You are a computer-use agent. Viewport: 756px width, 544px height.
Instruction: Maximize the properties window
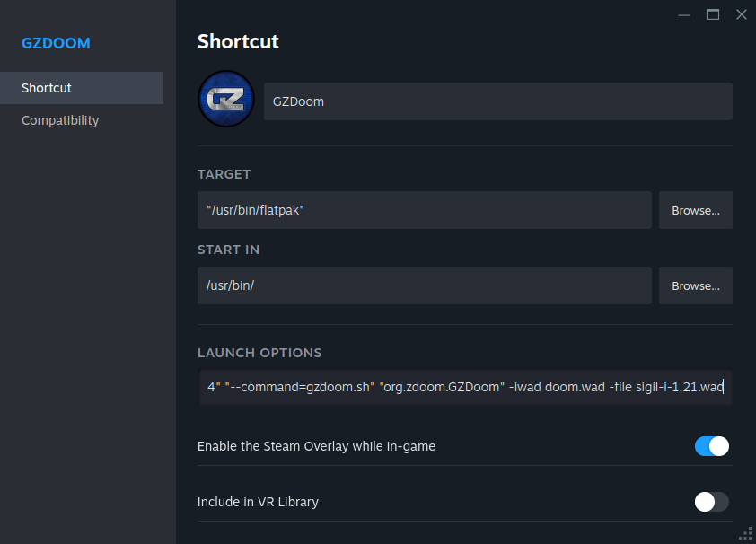click(713, 14)
